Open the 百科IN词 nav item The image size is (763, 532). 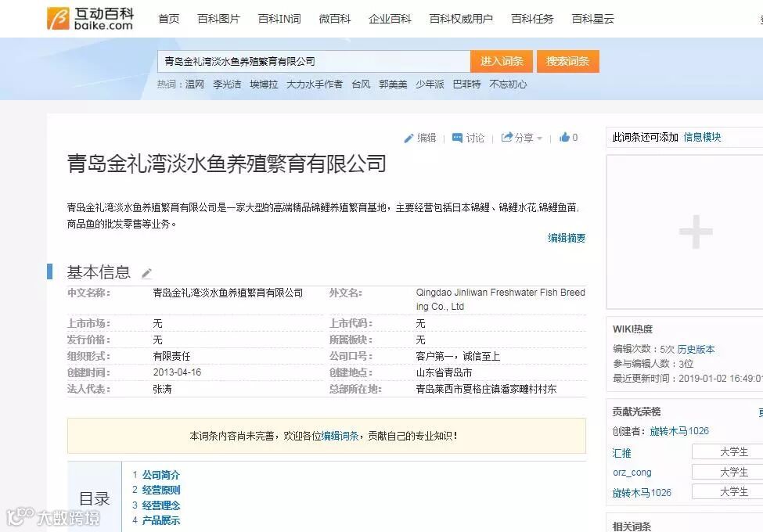(x=279, y=19)
